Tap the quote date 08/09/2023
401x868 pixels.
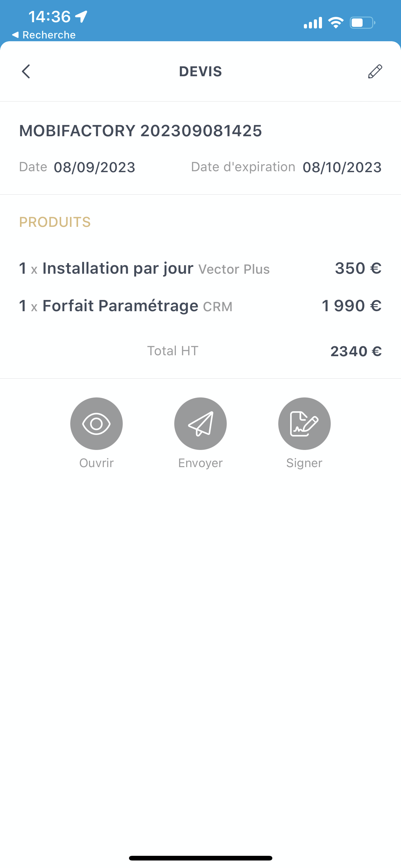[x=94, y=167]
